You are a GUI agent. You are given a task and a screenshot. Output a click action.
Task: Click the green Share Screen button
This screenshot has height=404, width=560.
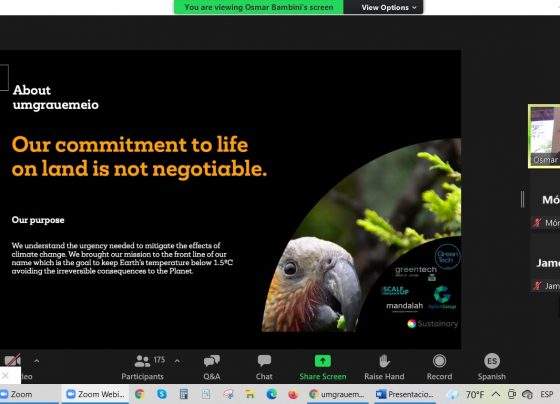coord(323,367)
